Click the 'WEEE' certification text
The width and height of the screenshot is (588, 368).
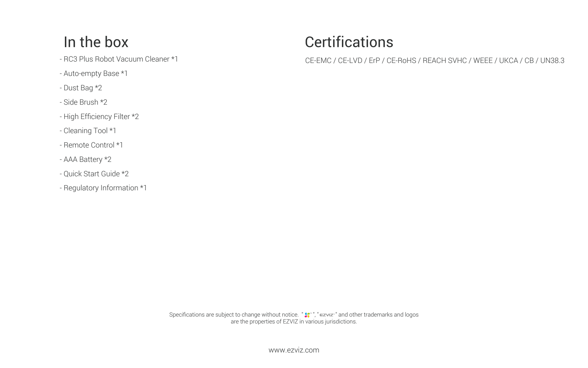coord(483,61)
